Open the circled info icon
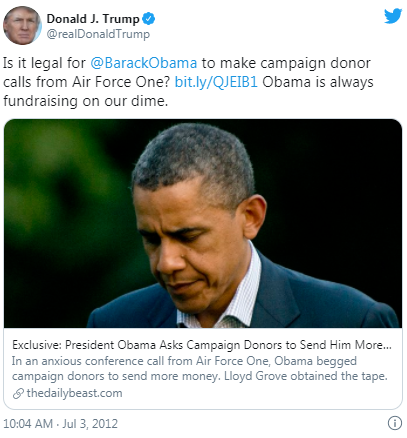Image resolution: width=407 pixels, height=438 pixels. point(395,423)
